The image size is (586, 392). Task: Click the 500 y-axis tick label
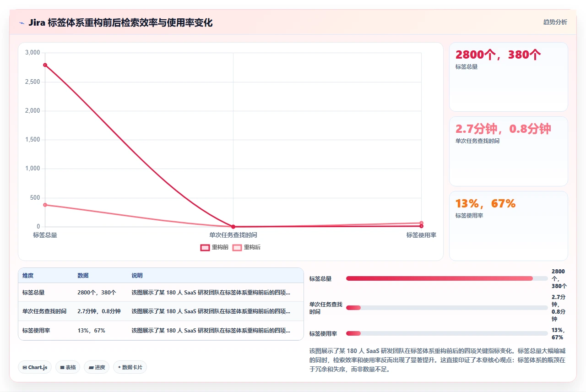35,198
